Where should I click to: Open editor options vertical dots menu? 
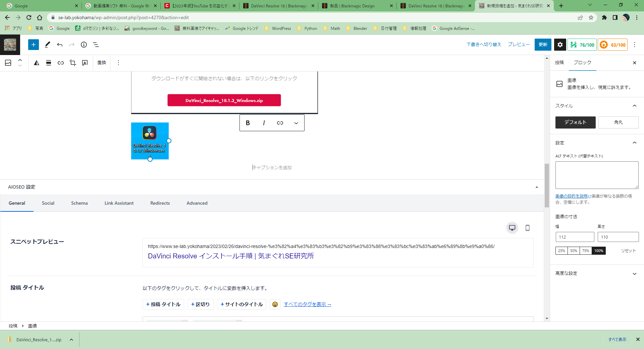(635, 45)
